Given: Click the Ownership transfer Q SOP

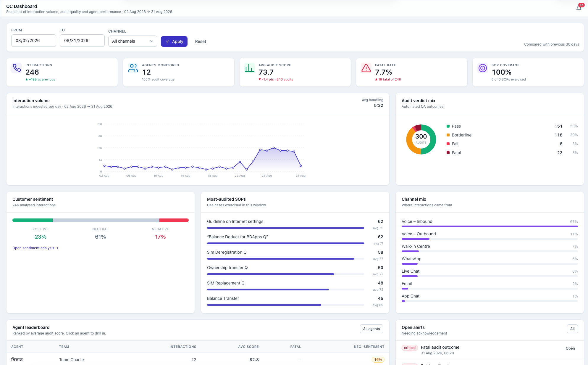Looking at the screenshot, I should [x=295, y=271].
